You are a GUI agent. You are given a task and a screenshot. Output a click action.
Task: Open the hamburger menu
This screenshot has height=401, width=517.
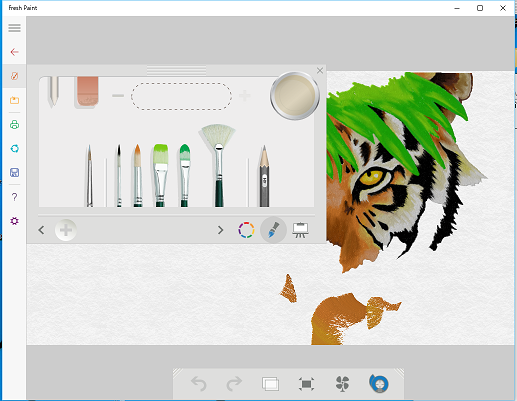[14, 28]
